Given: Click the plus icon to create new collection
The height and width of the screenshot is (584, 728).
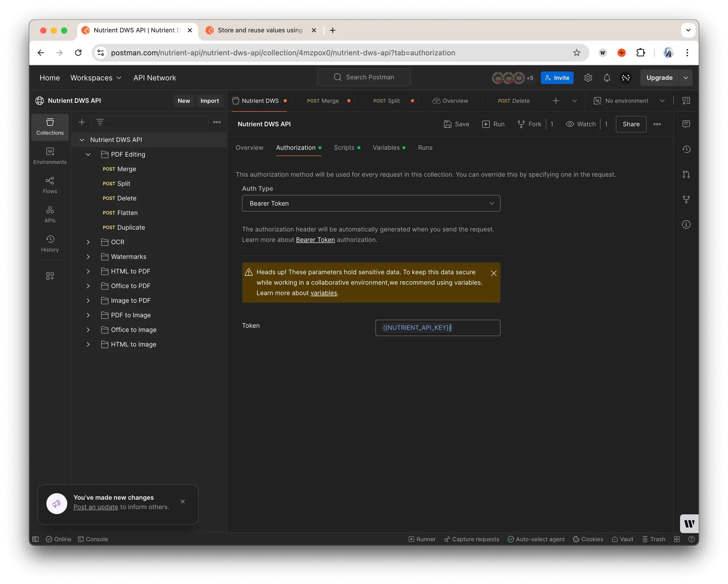Looking at the screenshot, I should (x=82, y=122).
